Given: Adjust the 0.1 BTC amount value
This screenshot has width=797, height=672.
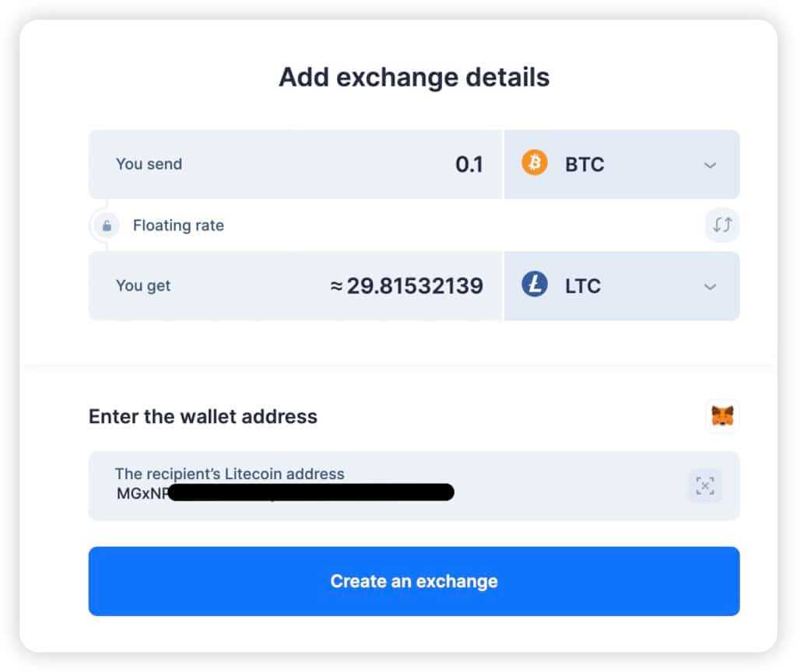Looking at the screenshot, I should click(471, 164).
